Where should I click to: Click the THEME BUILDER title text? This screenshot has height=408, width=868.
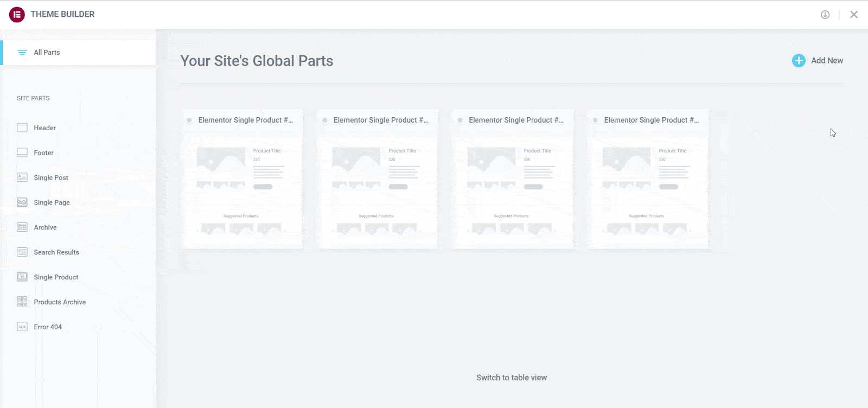(62, 15)
